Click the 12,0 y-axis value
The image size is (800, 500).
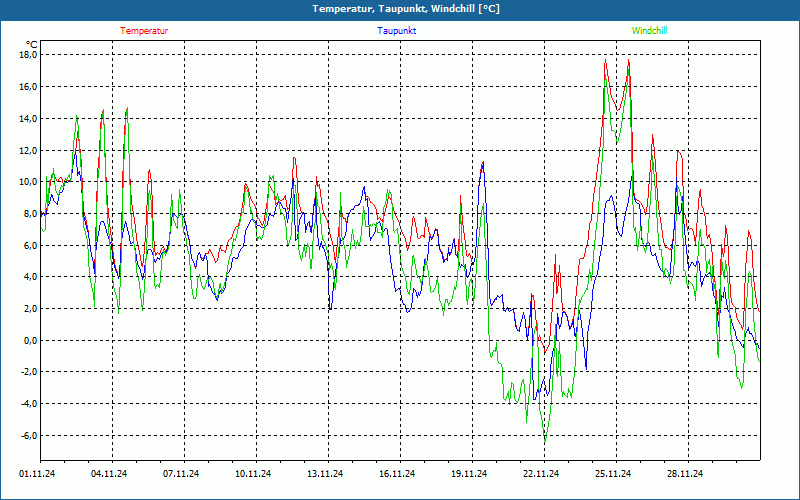tap(28, 150)
